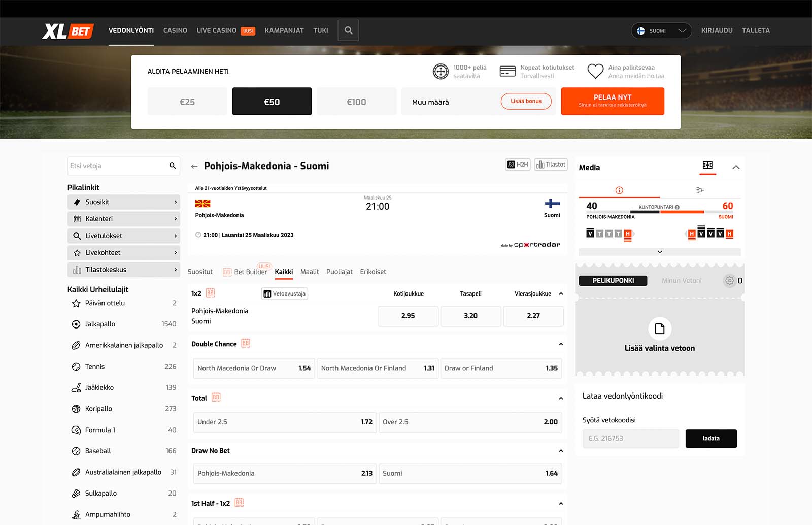Click the bet code input field
Image resolution: width=812 pixels, height=525 pixels.
630,439
